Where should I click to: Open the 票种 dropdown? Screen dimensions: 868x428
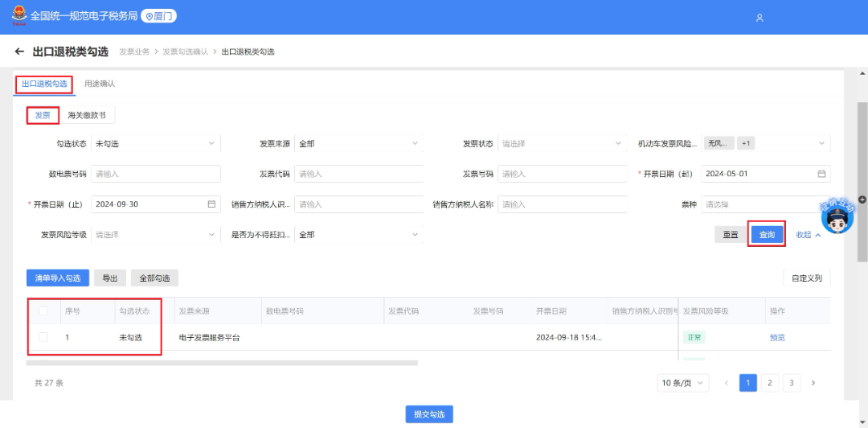point(766,204)
